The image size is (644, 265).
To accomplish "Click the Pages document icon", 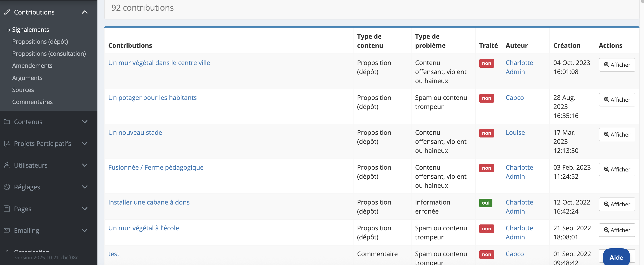I will 7,209.
